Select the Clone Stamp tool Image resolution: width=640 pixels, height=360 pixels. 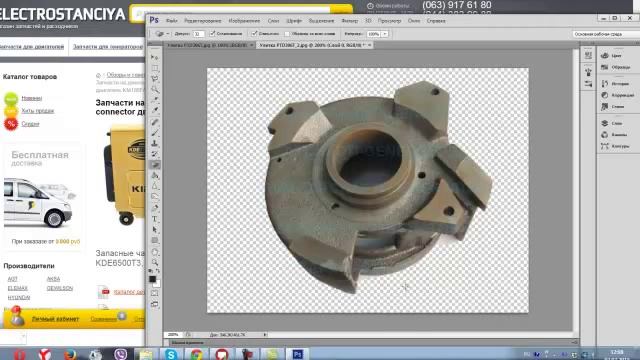[x=155, y=143]
